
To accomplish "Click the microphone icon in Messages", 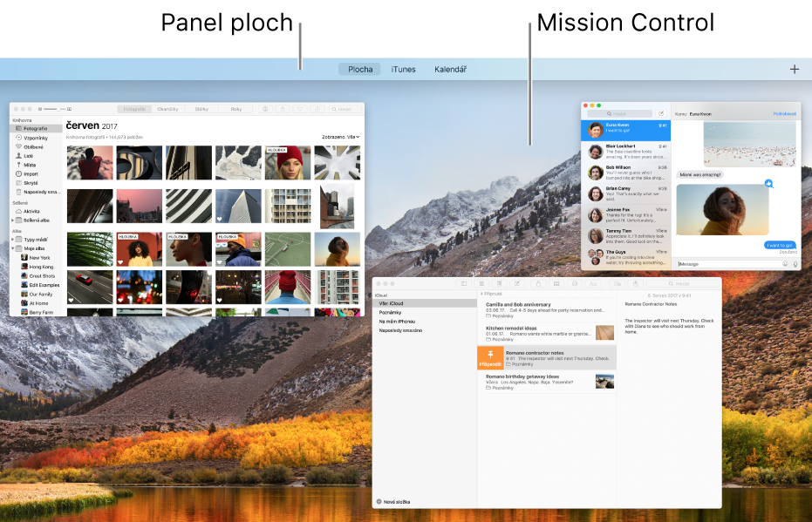I will point(795,264).
